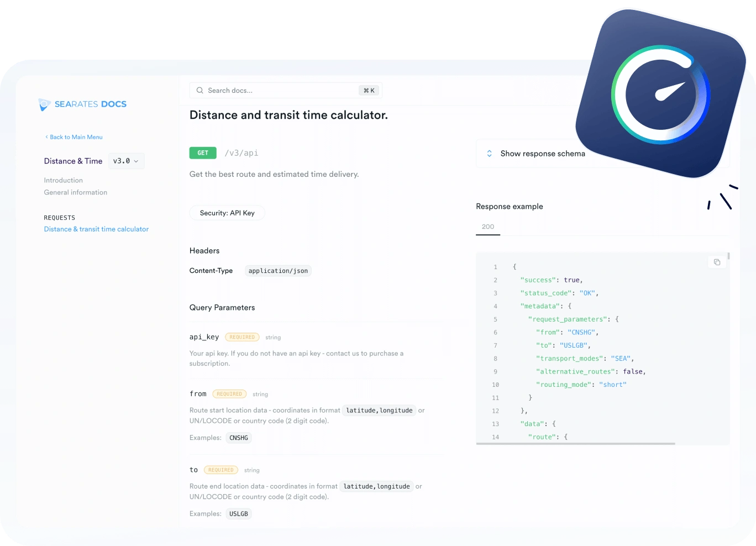The width and height of the screenshot is (756, 546).
Task: Click the application/json value
Action: pos(278,271)
